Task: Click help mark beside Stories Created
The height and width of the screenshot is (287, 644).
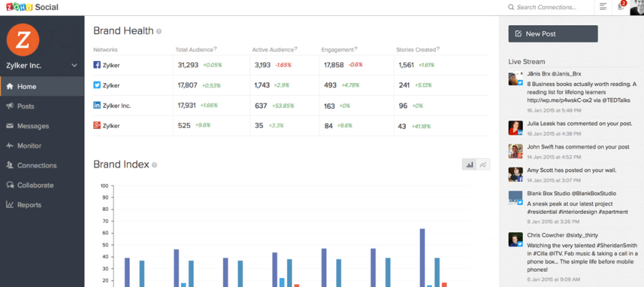Action: (x=438, y=49)
